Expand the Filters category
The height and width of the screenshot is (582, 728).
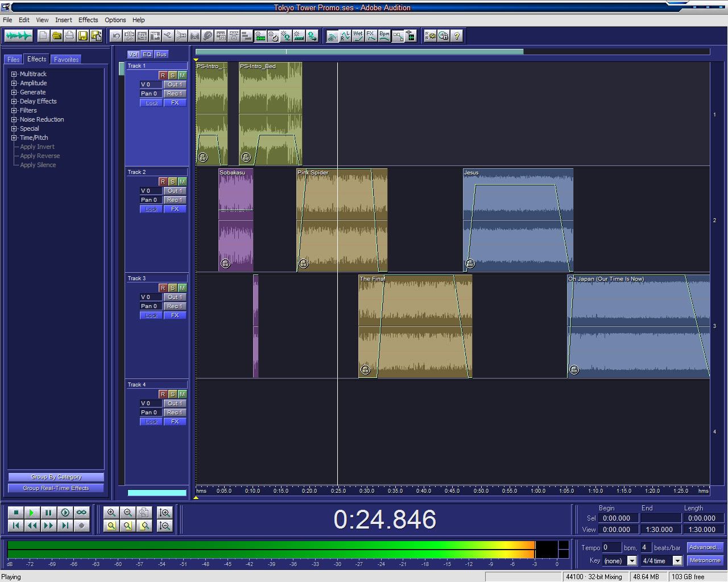14,110
